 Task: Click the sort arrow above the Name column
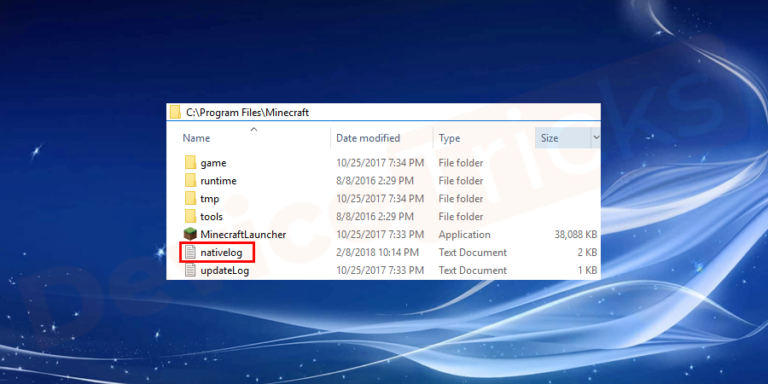coord(253,130)
